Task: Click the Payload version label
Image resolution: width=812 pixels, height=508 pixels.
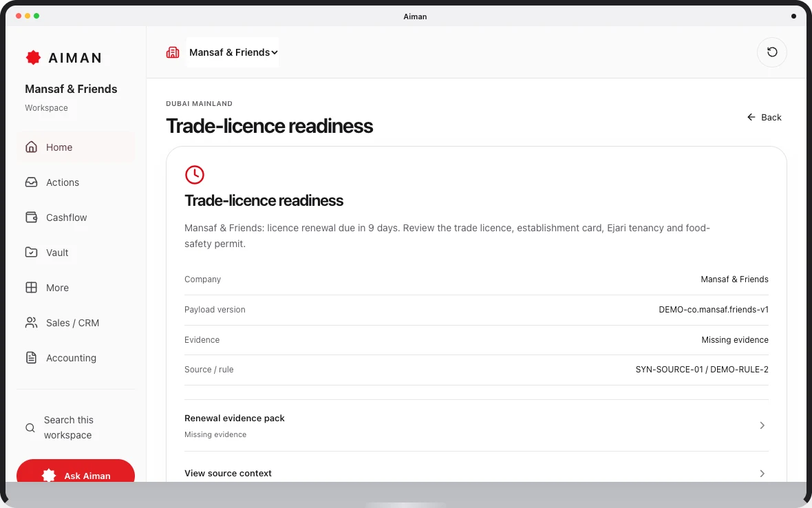Action: pos(215,310)
